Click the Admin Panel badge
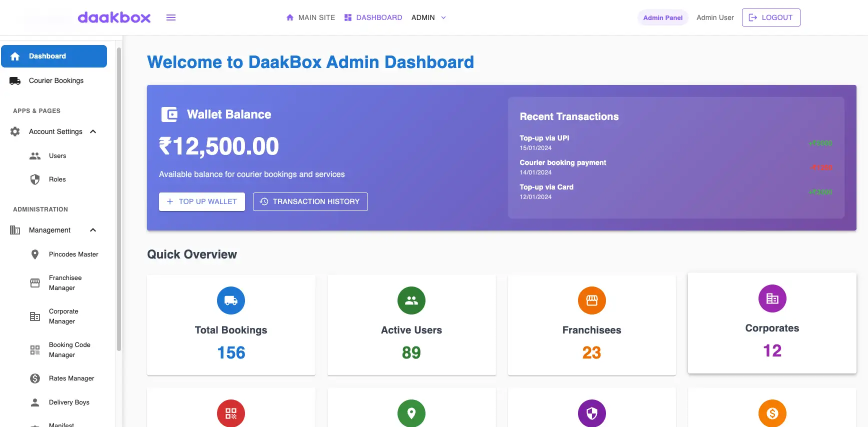The height and width of the screenshot is (427, 868). [x=663, y=17]
